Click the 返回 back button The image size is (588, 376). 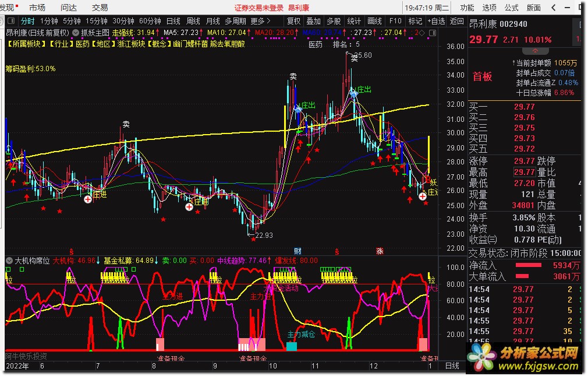457,21
